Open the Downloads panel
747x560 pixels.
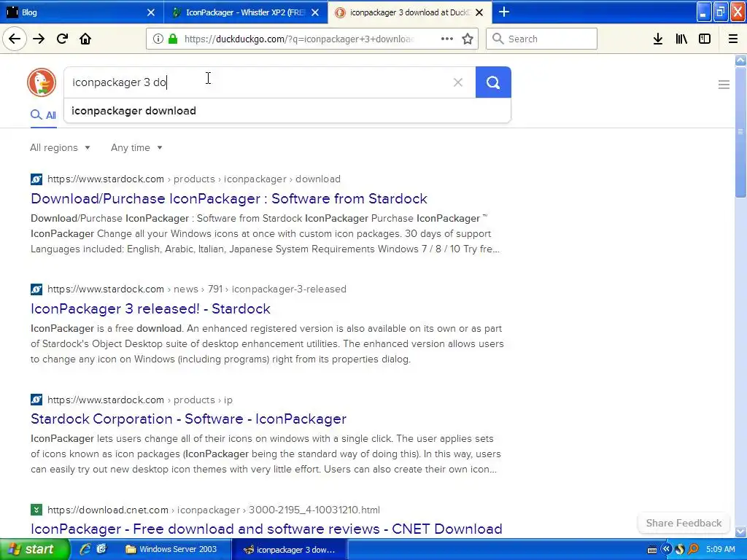pyautogui.click(x=657, y=39)
